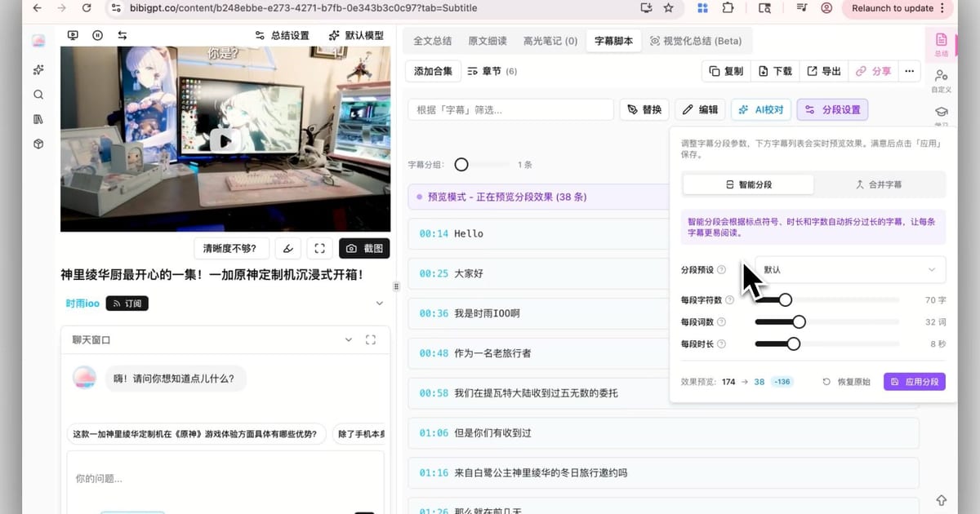Expand the 章节 (6) chapters list
980x514 pixels.
point(492,71)
